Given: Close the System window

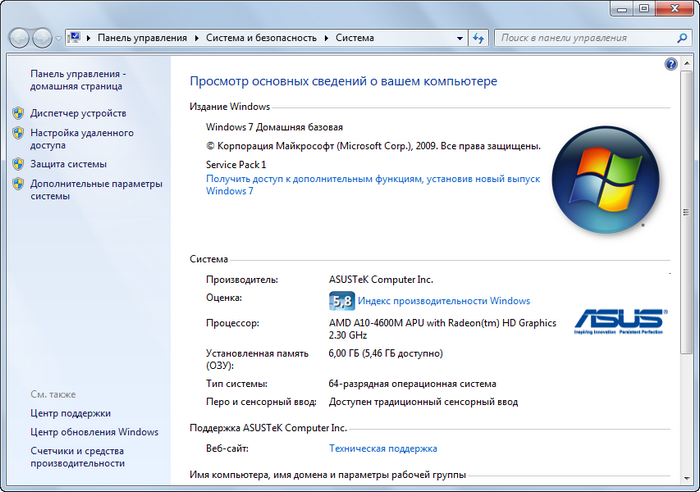Looking at the screenshot, I should click(675, 8).
